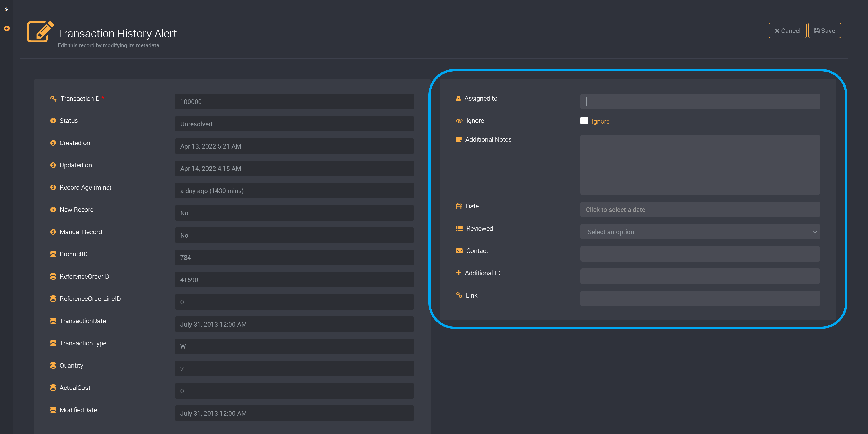Click the database icon beside ProductID
Screen dimensions: 868x434
(53, 254)
